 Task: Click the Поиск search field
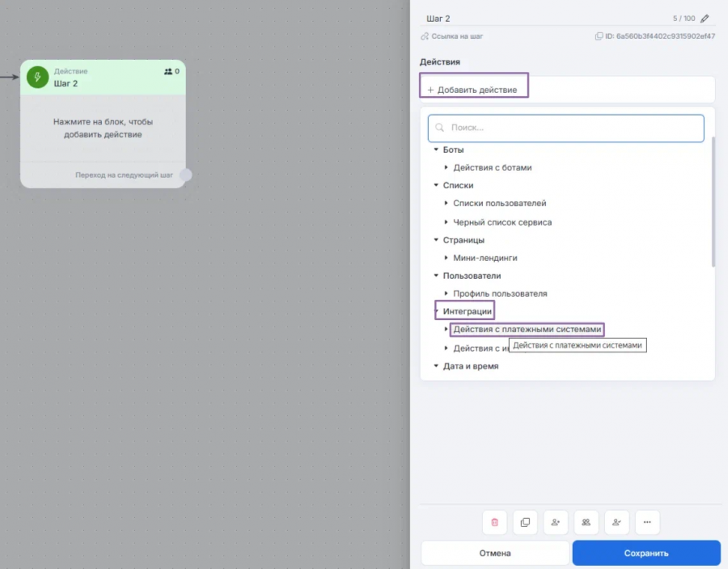click(565, 128)
